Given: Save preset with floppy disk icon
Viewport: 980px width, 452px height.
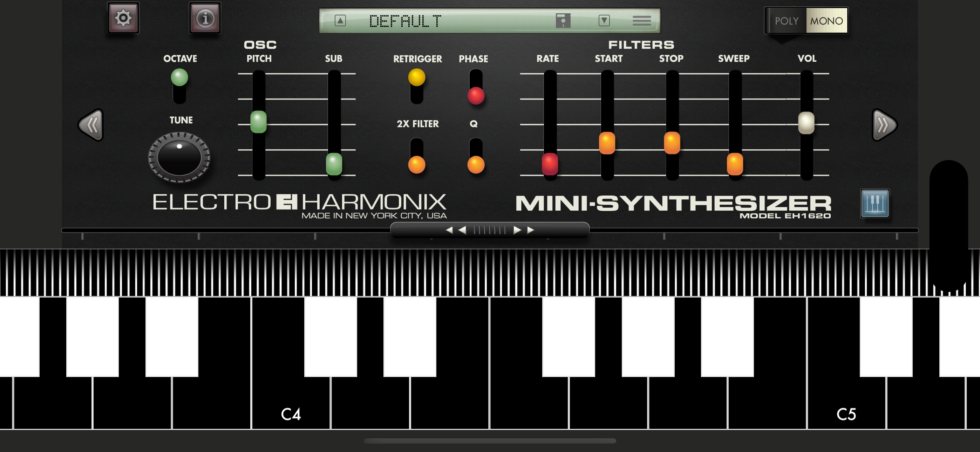Looking at the screenshot, I should click(x=563, y=21).
